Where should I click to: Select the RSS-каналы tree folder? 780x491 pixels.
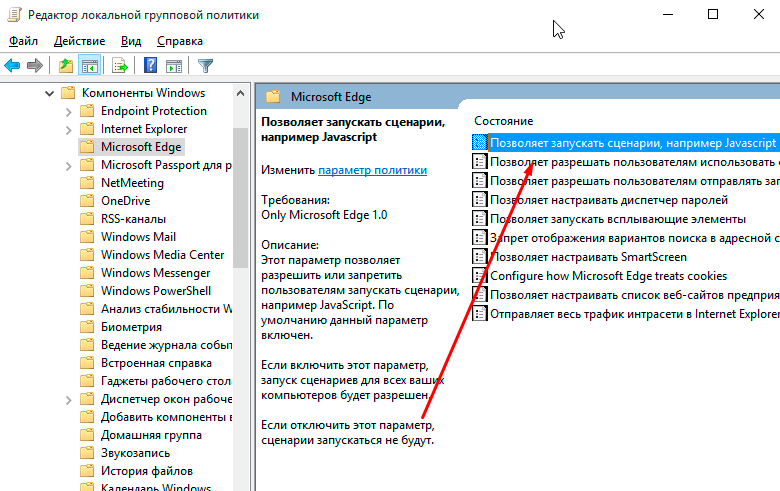(133, 219)
